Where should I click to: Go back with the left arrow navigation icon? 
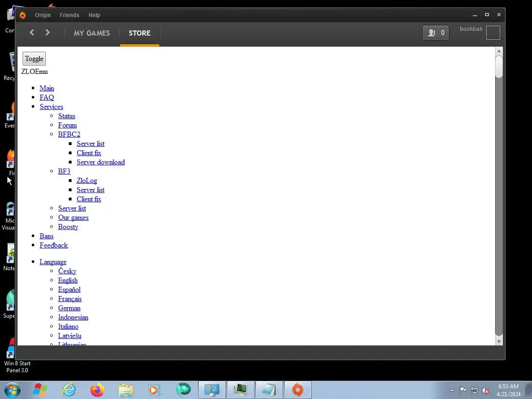[x=32, y=33]
